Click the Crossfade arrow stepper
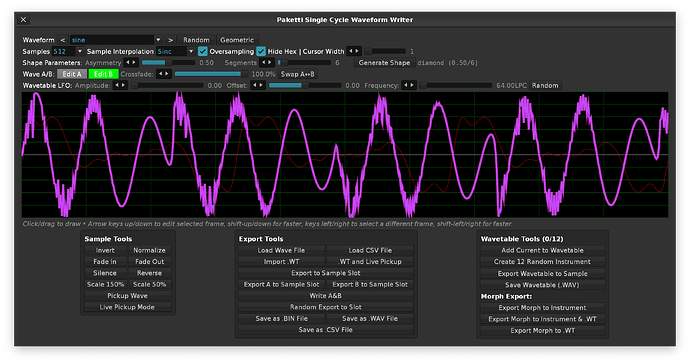The image size is (690, 363). tap(163, 74)
